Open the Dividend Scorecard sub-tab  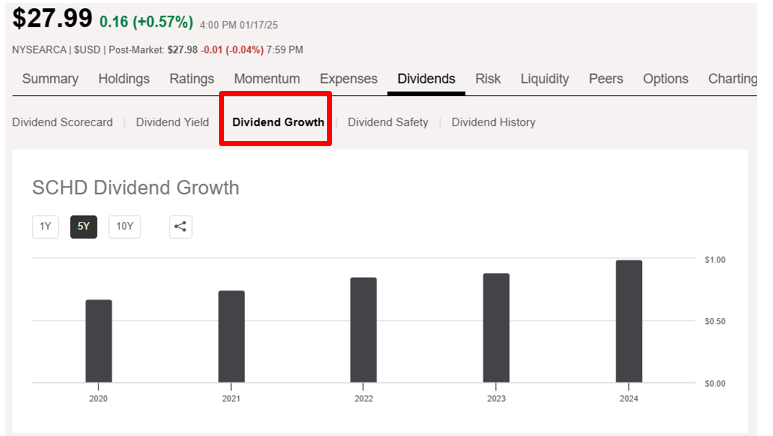pyautogui.click(x=63, y=122)
